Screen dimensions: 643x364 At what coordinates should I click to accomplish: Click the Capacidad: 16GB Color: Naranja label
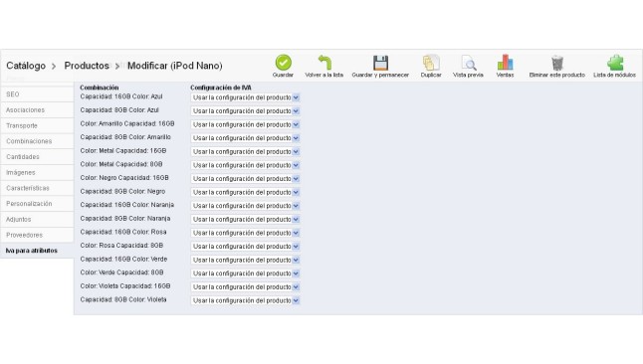tap(127, 205)
